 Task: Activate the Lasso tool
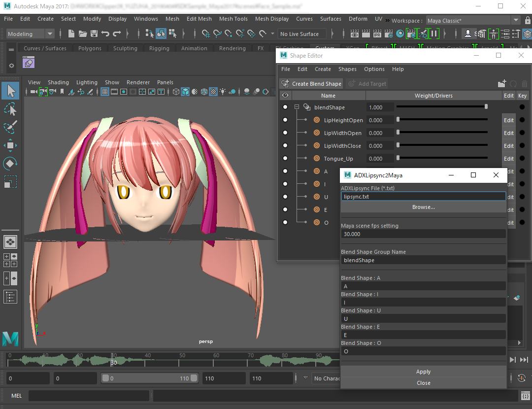coord(10,109)
